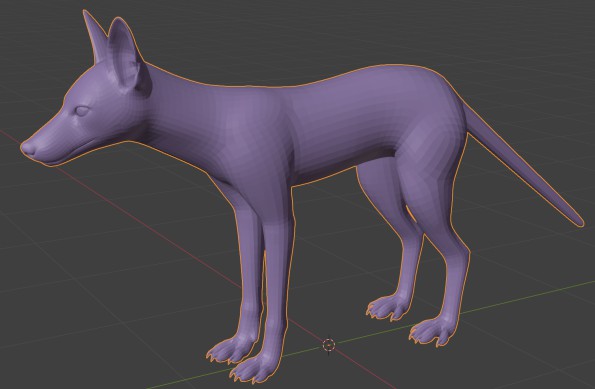Screen dimensions: 595x389
Task: Click the farther hind paw
Action: click(x=387, y=307)
